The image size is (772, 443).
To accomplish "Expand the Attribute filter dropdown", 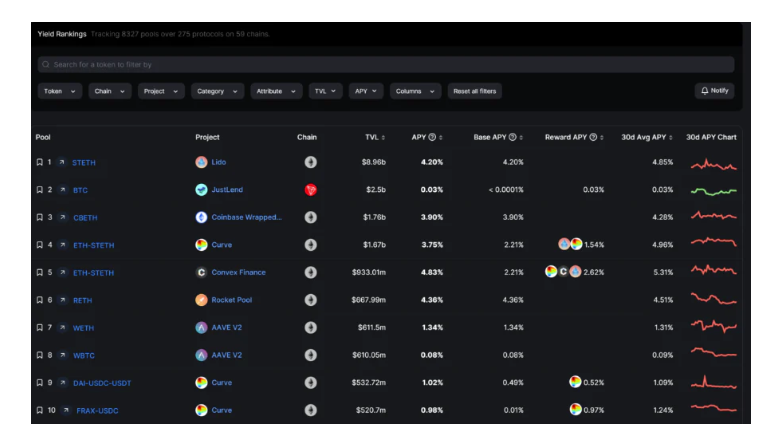I will click(276, 91).
